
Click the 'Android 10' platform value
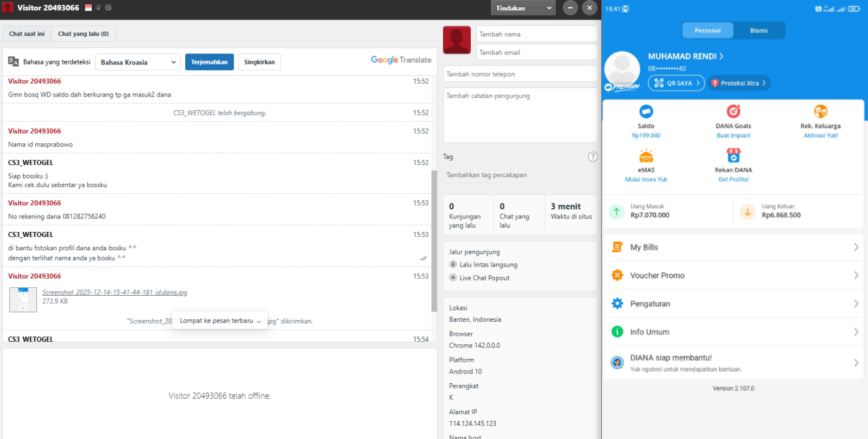tap(466, 372)
